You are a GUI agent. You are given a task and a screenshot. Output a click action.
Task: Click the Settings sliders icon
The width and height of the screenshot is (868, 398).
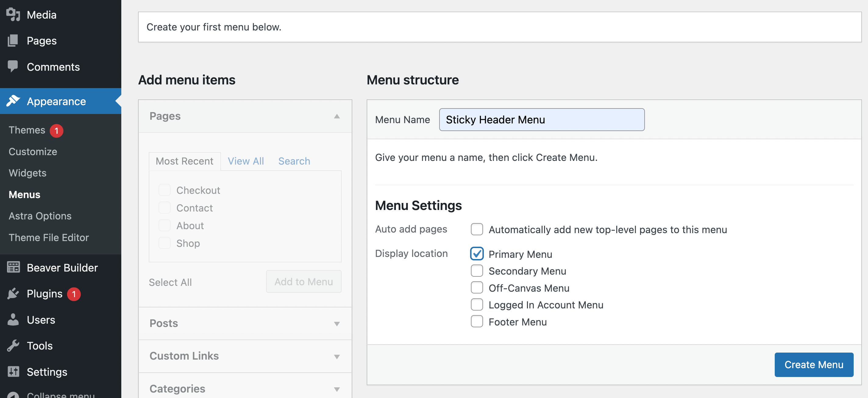(13, 371)
